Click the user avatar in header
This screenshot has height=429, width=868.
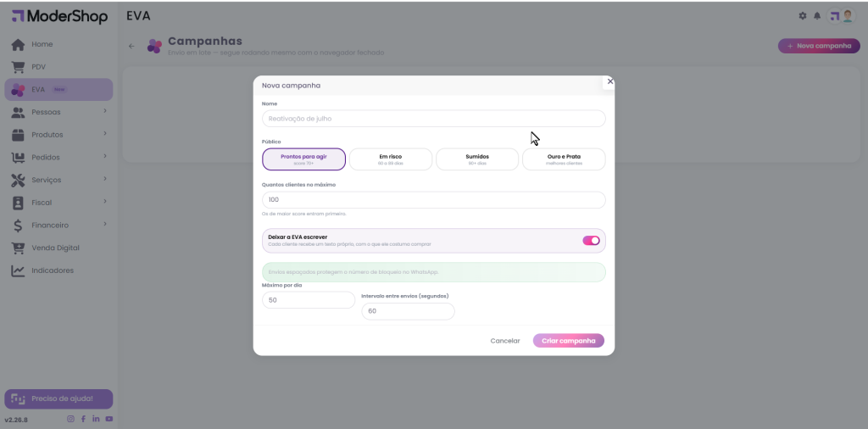[841, 16]
